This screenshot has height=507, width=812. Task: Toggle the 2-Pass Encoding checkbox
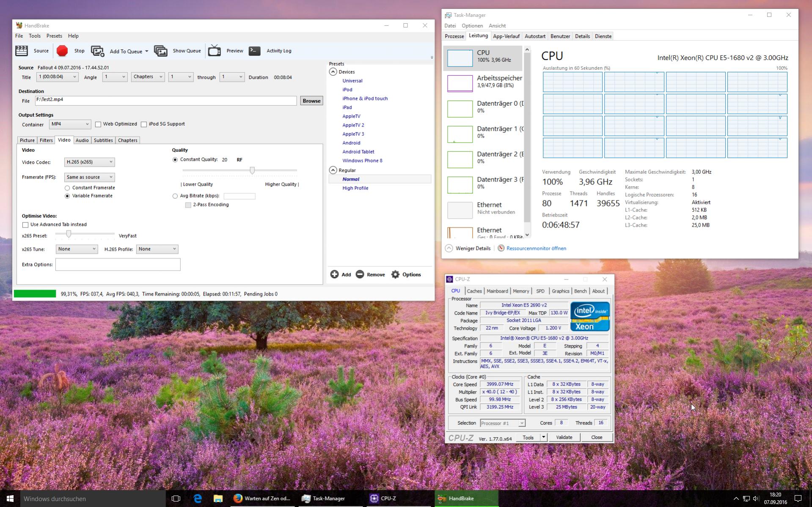coord(188,205)
